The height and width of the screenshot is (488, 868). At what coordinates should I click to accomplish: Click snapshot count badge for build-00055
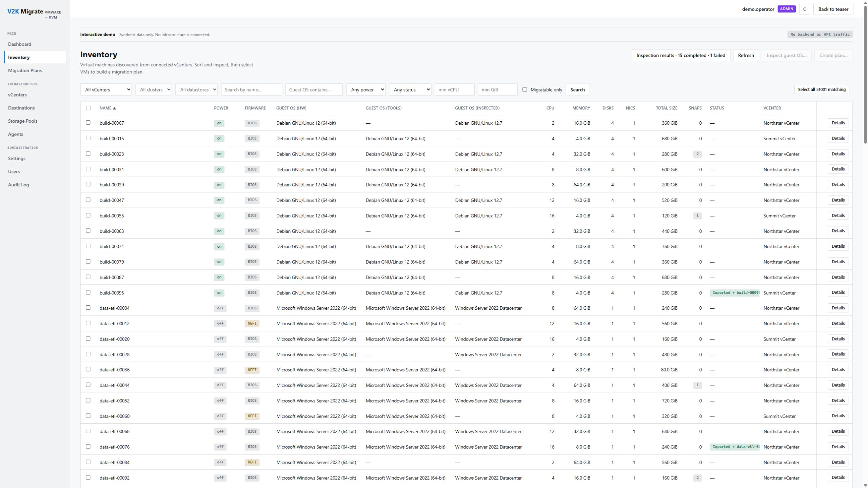pos(697,216)
